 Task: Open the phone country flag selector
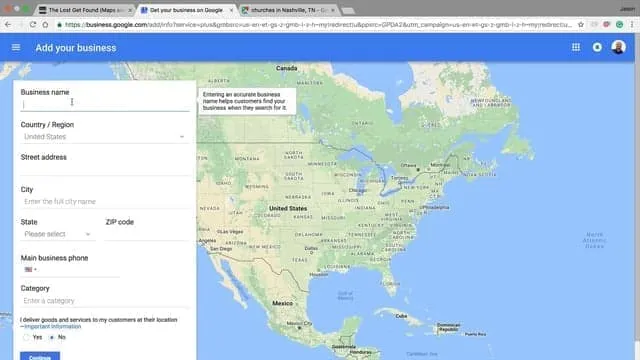[x=30, y=269]
